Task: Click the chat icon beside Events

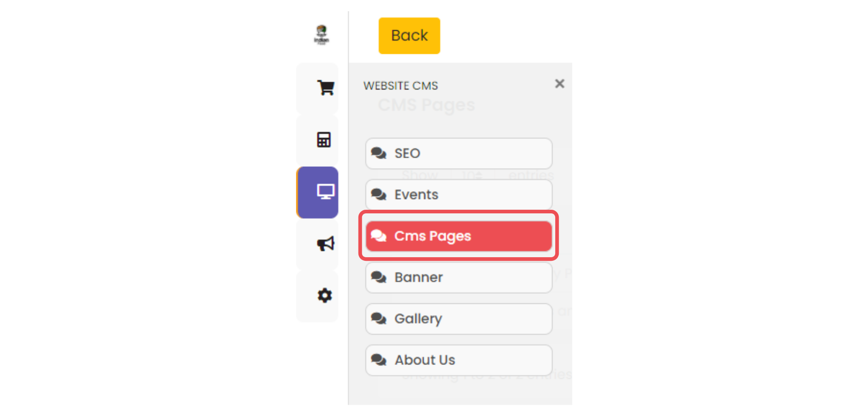Action: point(378,195)
